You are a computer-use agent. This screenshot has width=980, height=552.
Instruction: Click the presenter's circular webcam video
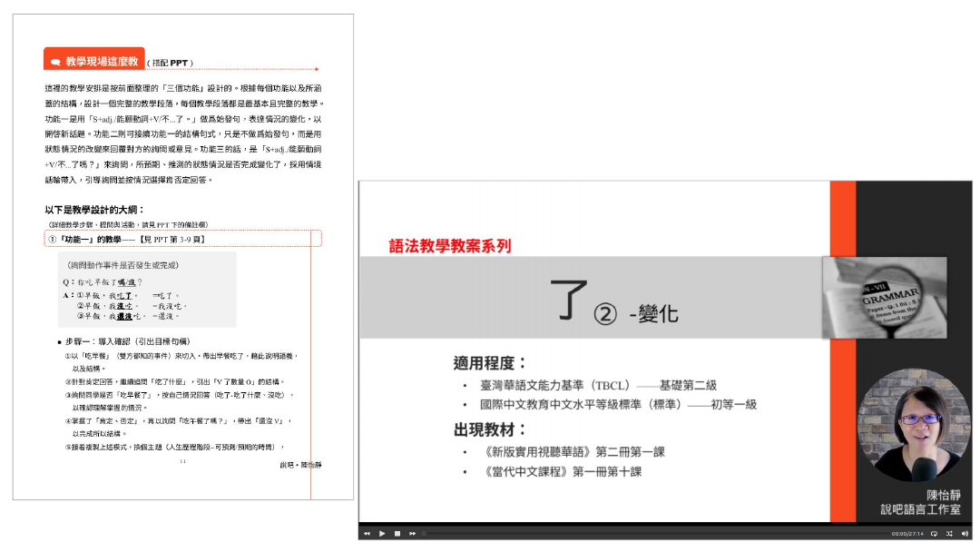[914, 425]
